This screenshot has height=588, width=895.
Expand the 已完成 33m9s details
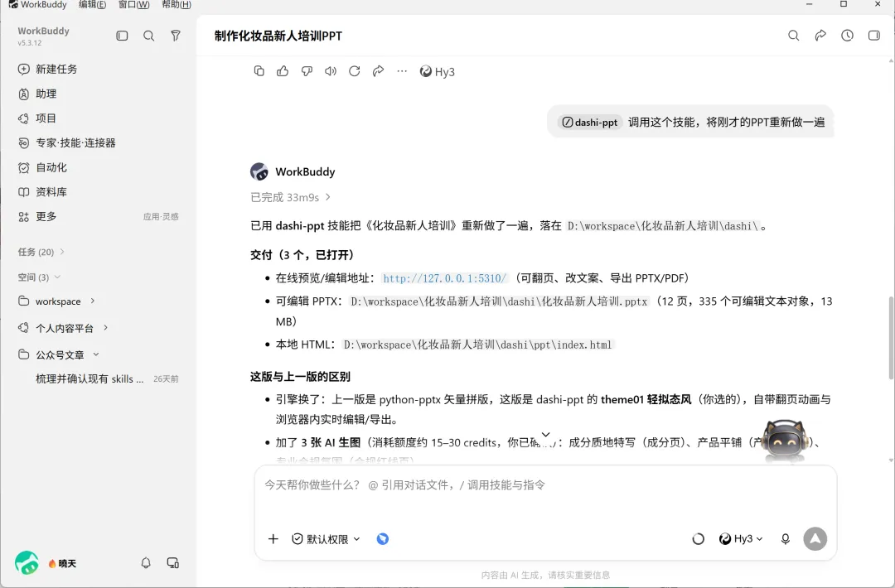[291, 197]
